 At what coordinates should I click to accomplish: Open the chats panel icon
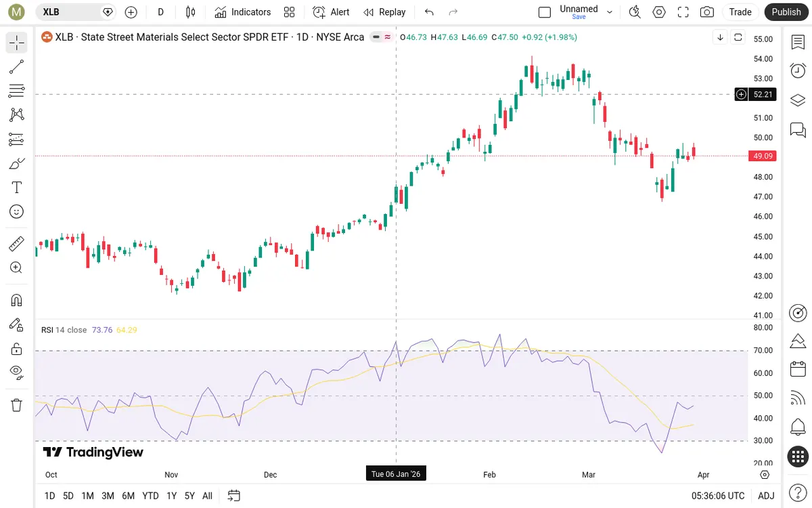798,129
